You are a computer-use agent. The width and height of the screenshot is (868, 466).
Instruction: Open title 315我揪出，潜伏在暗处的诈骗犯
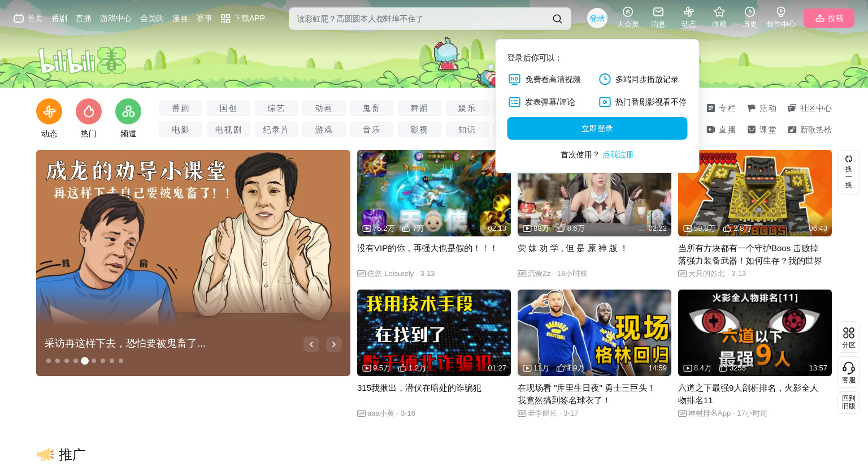419,388
